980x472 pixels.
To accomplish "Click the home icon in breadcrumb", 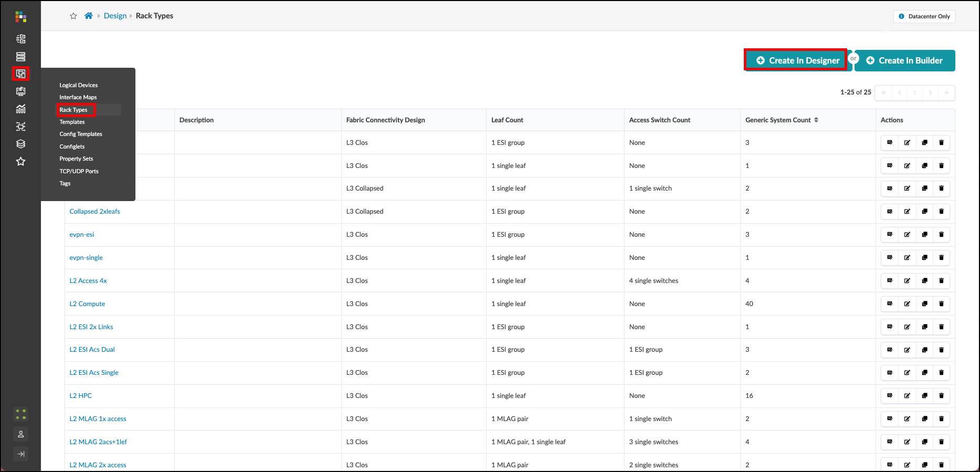I will [89, 16].
